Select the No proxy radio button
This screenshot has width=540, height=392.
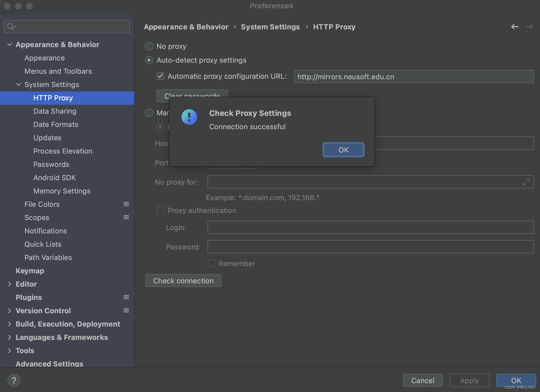149,46
